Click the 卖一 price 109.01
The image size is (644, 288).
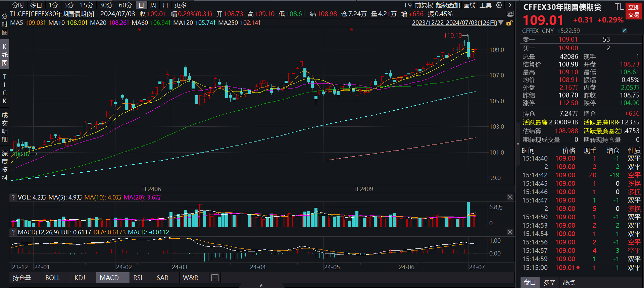(568, 39)
